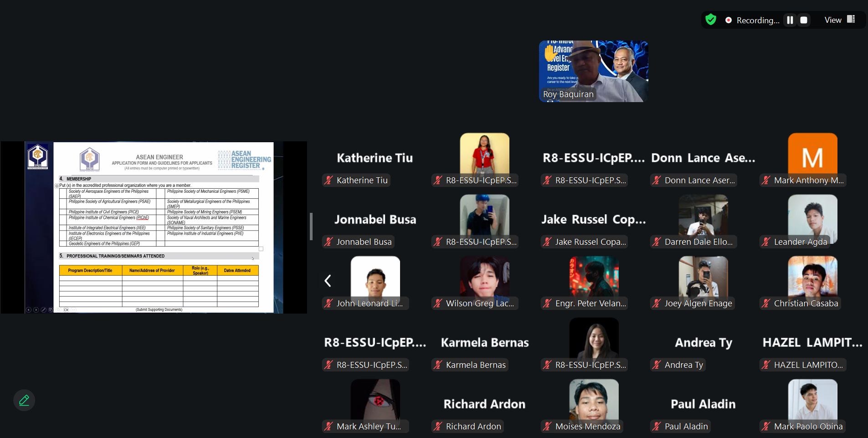Click the green encryption shield icon
The width and height of the screenshot is (868, 438).
coord(710,20)
